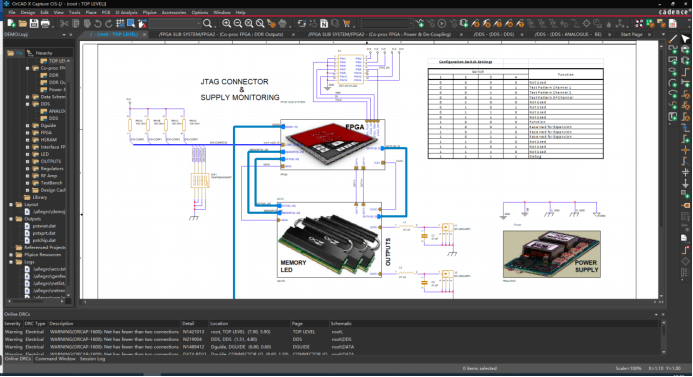The width and height of the screenshot is (693, 377).
Task: Toggle the snap to grid icon
Action: (x=120, y=23)
